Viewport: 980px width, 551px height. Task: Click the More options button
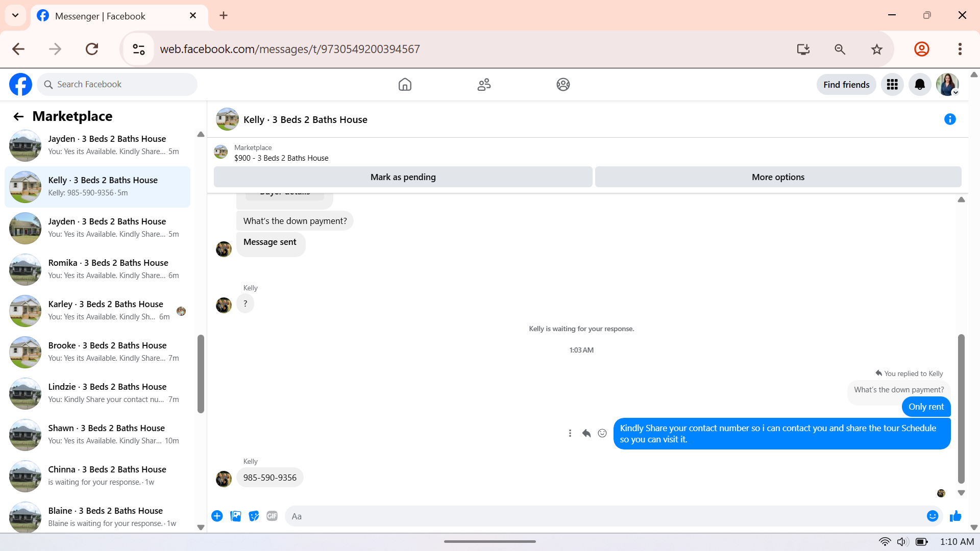click(x=778, y=177)
